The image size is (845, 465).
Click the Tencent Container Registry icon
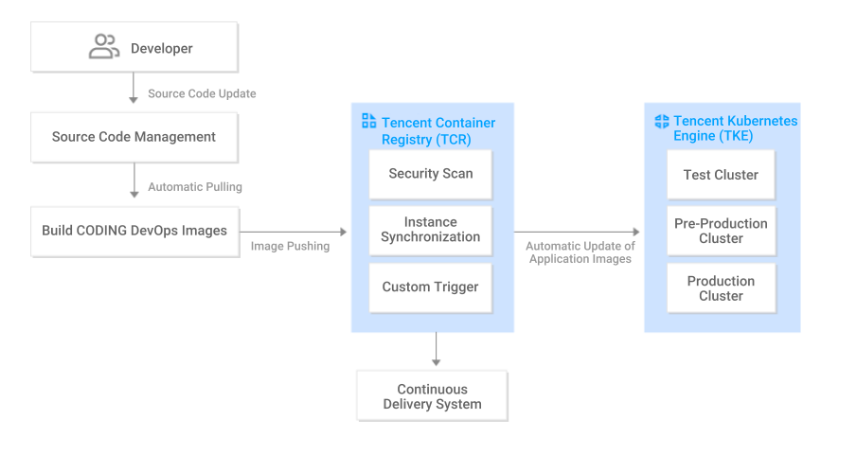pos(369,122)
